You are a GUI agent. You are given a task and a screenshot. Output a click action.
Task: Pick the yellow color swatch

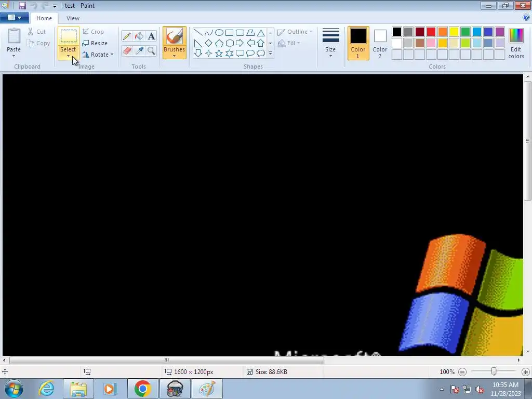tap(454, 32)
